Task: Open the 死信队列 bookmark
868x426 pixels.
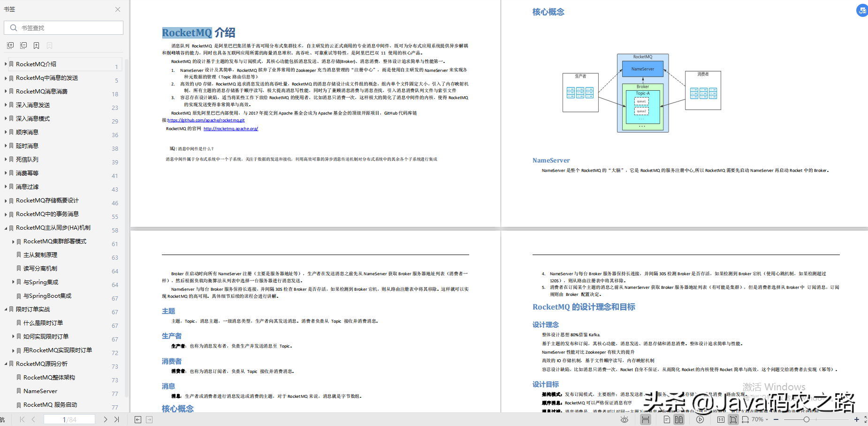Action: [27, 160]
